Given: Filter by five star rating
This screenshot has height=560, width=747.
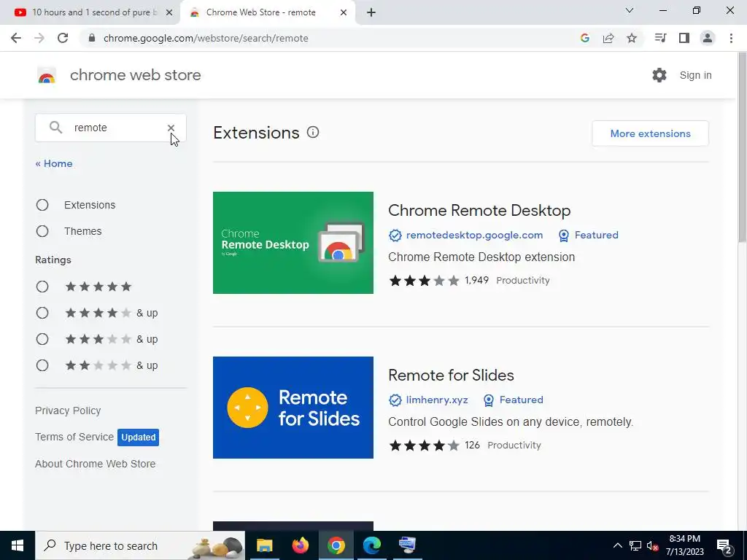Looking at the screenshot, I should [42, 287].
